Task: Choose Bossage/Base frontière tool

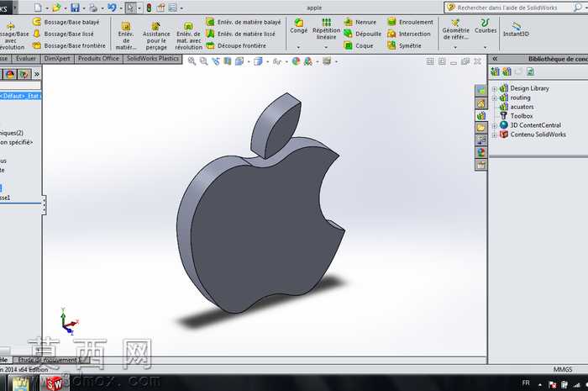Action: (x=70, y=45)
